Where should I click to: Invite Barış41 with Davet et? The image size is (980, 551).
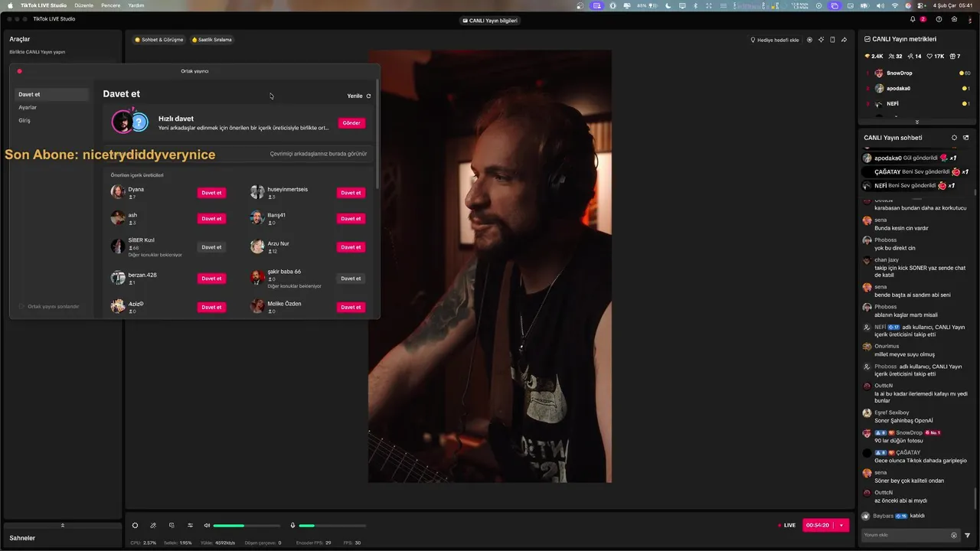351,219
